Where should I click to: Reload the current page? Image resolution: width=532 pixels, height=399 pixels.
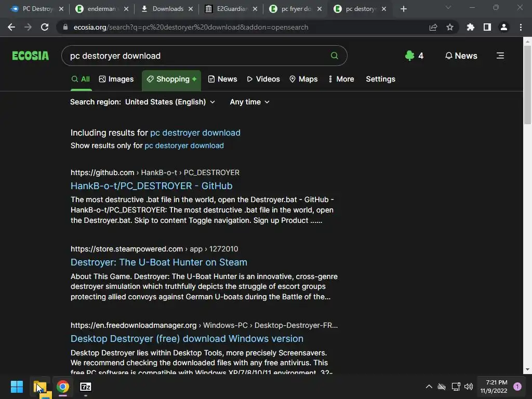point(45,27)
